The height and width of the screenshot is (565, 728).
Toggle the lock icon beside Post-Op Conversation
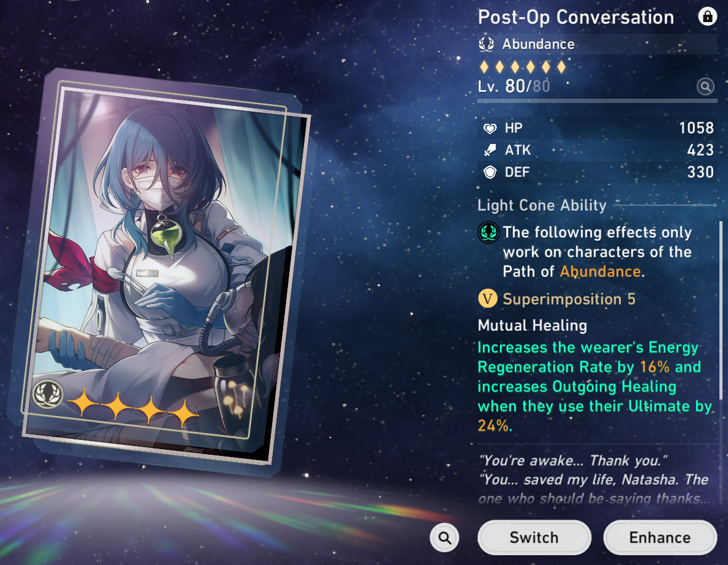point(707,17)
